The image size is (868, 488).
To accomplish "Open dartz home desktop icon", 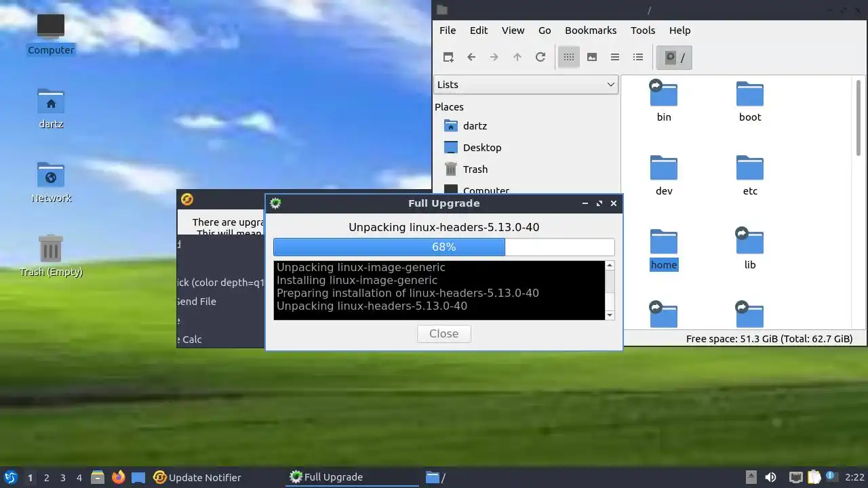I will (x=51, y=108).
